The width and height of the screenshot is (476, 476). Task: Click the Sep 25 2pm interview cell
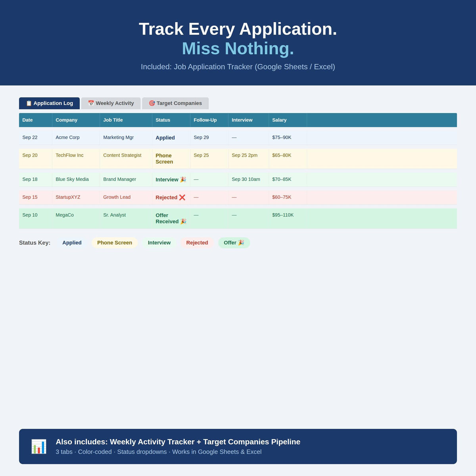[249, 159]
